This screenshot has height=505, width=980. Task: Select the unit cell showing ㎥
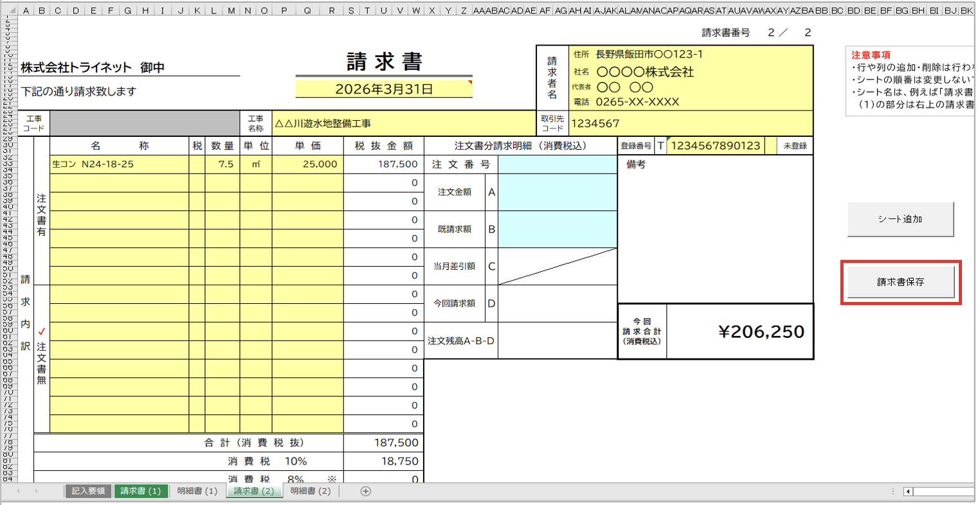point(256,164)
